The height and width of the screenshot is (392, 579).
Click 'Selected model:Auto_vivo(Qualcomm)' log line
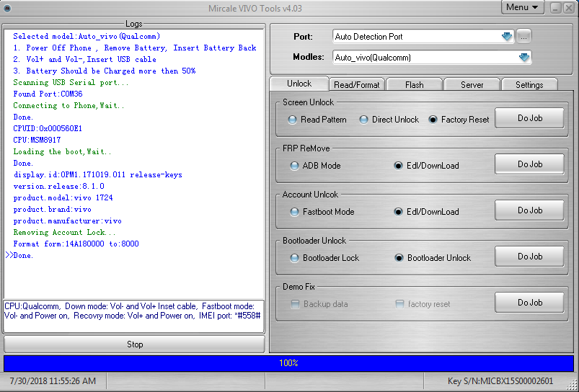coord(87,36)
